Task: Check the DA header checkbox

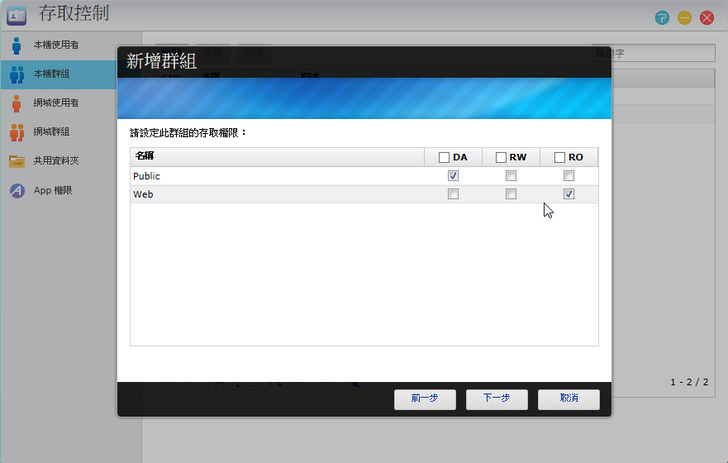Action: (x=444, y=157)
